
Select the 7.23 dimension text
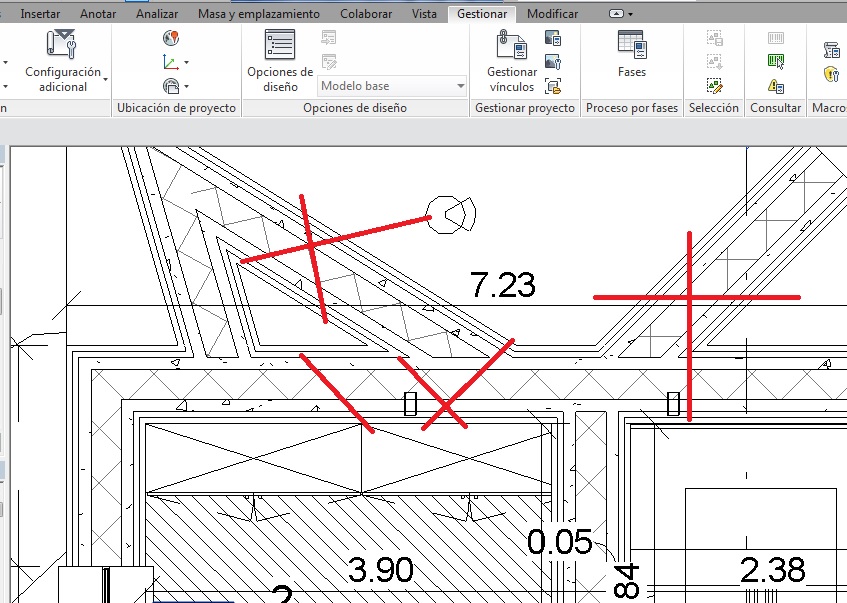(x=502, y=286)
